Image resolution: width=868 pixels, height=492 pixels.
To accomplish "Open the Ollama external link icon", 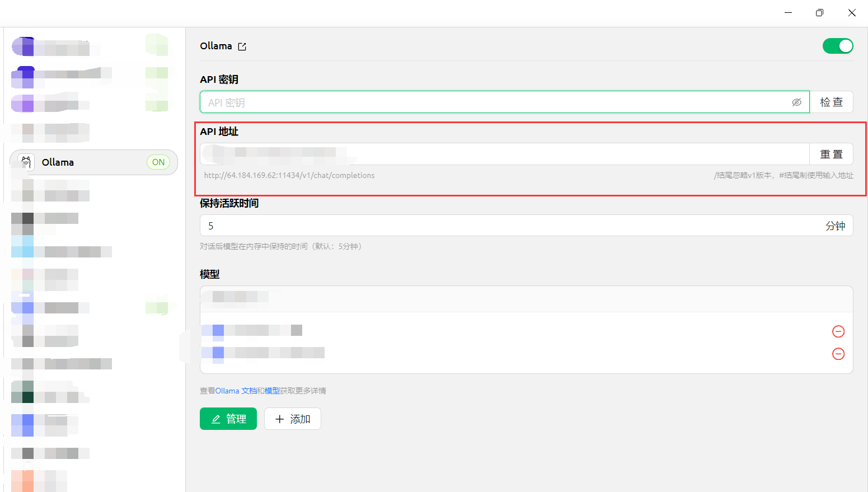I will [x=242, y=46].
